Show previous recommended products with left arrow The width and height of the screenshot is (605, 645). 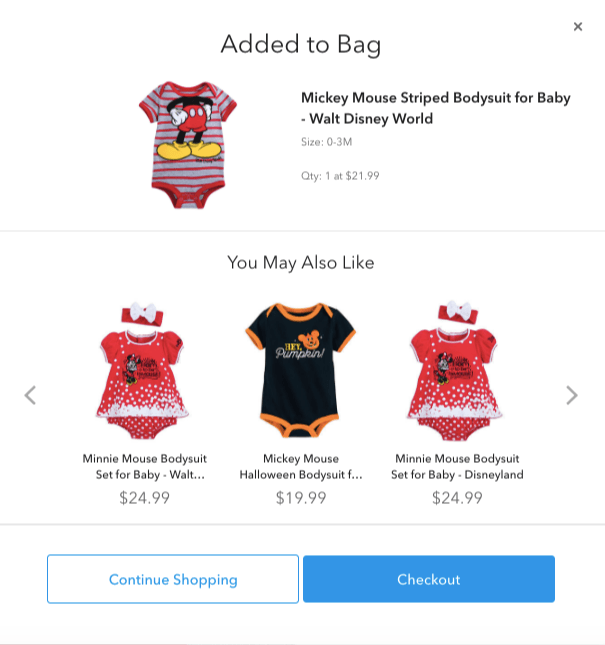[x=30, y=395]
